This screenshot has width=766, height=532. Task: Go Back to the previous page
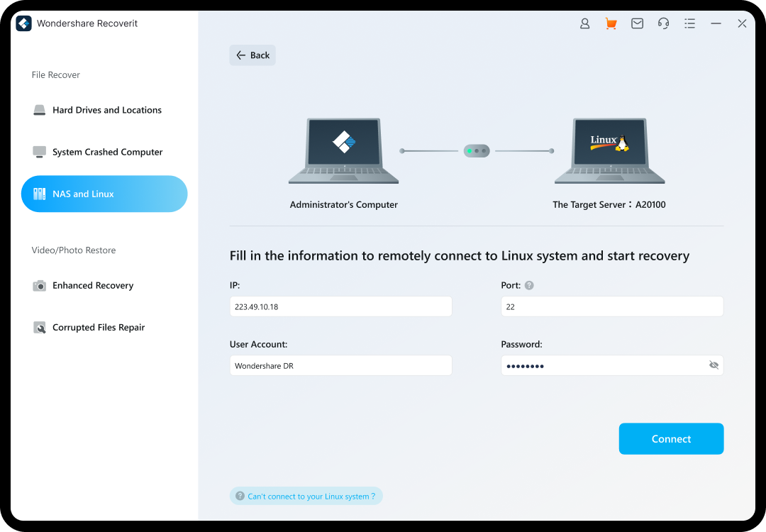point(252,55)
